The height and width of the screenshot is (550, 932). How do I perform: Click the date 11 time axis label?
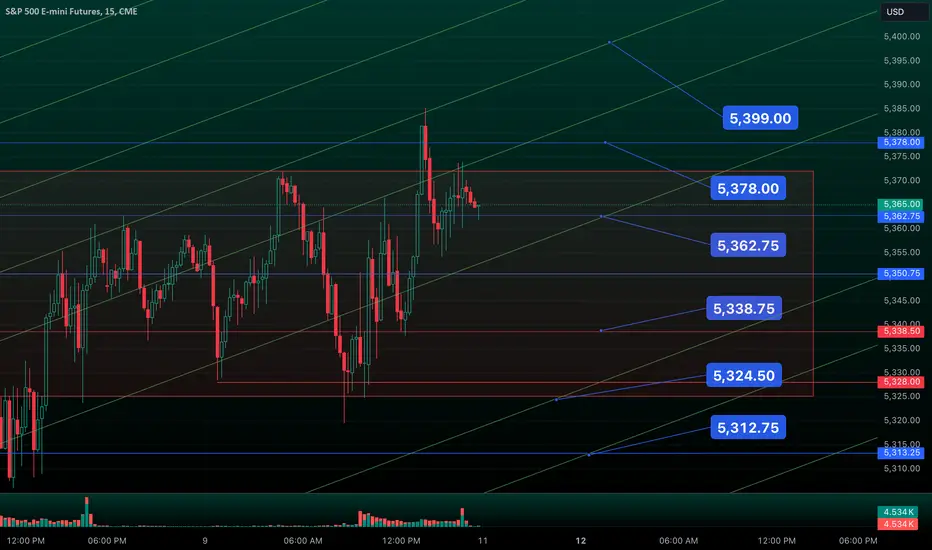point(483,541)
